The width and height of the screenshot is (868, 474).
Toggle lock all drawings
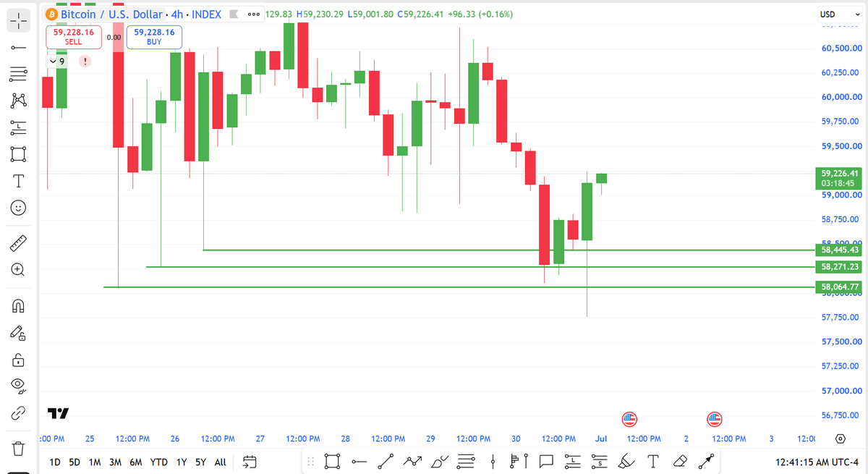coord(18,360)
